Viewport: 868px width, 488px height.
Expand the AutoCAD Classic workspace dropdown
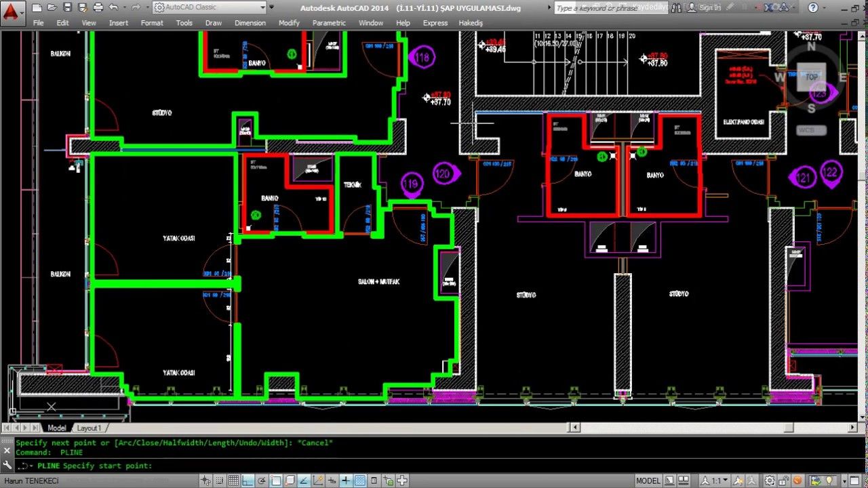click(x=263, y=7)
